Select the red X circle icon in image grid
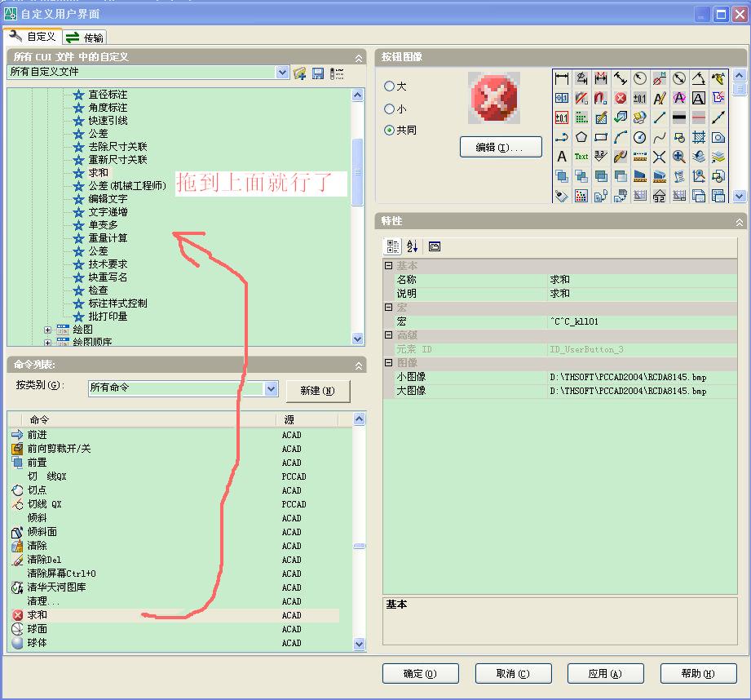The image size is (751, 700). 621,98
